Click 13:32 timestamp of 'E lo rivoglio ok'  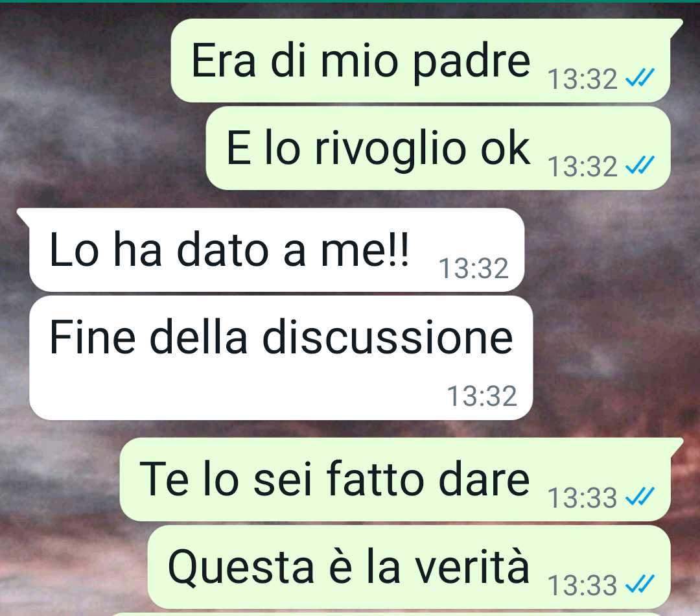point(583,167)
